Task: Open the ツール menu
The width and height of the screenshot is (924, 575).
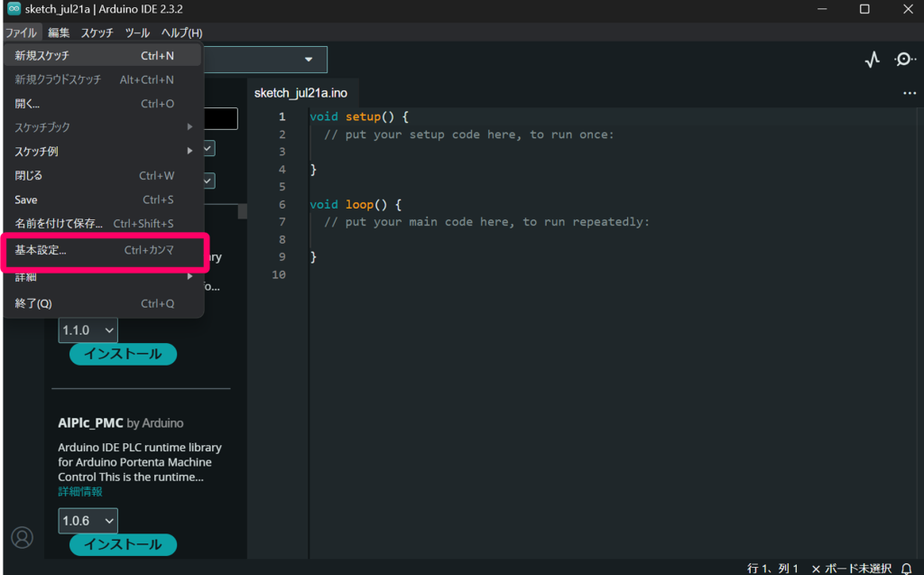Action: (x=137, y=32)
